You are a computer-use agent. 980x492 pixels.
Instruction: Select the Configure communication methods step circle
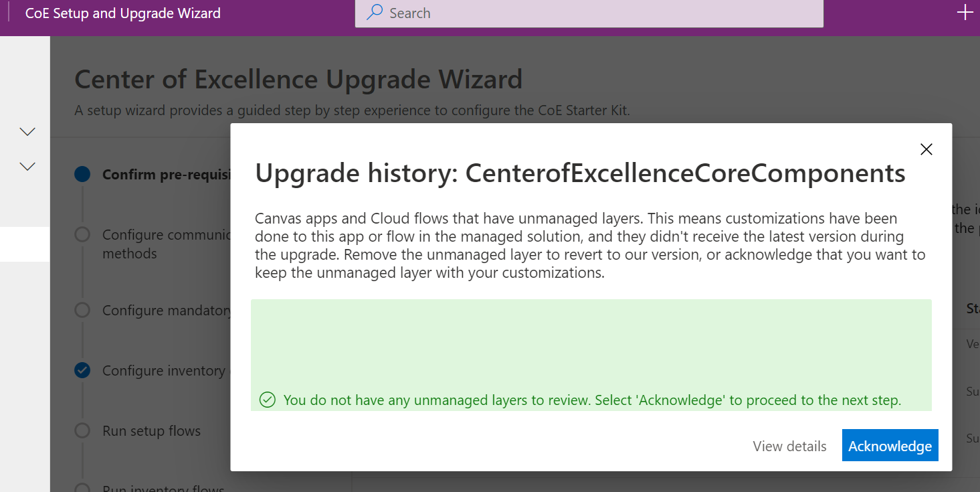[x=82, y=234]
